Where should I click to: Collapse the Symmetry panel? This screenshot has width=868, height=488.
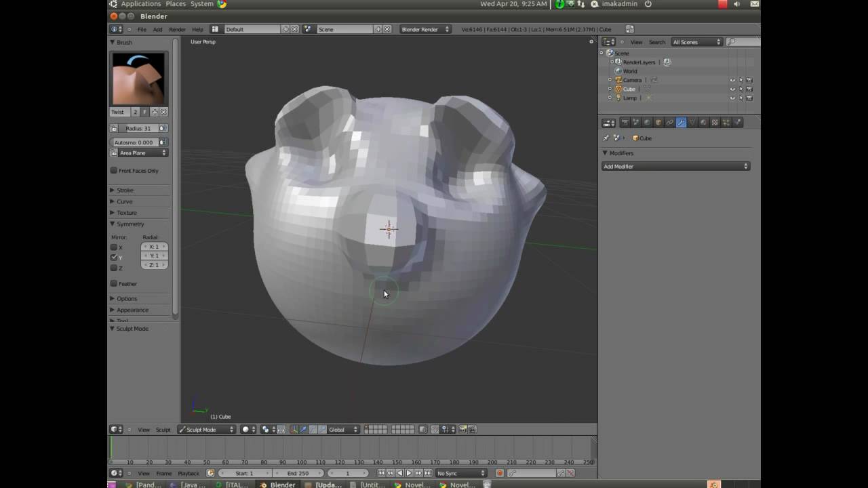point(130,224)
